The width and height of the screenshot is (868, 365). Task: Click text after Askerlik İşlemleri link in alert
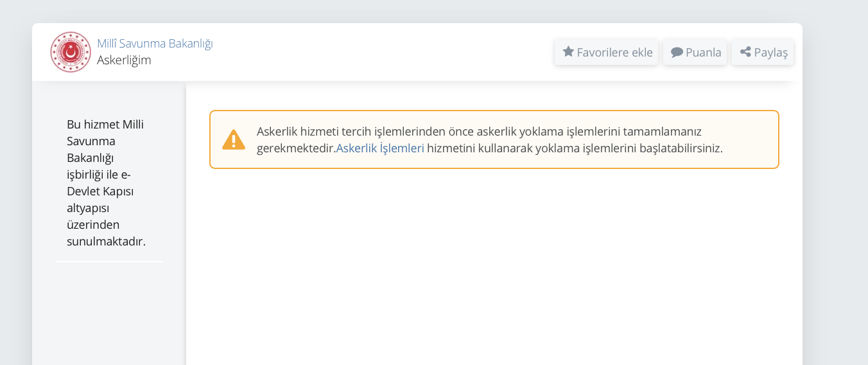(x=575, y=148)
